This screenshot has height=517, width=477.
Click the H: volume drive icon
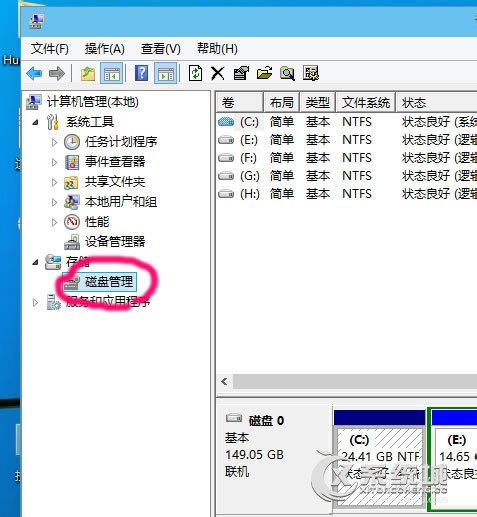[x=226, y=193]
